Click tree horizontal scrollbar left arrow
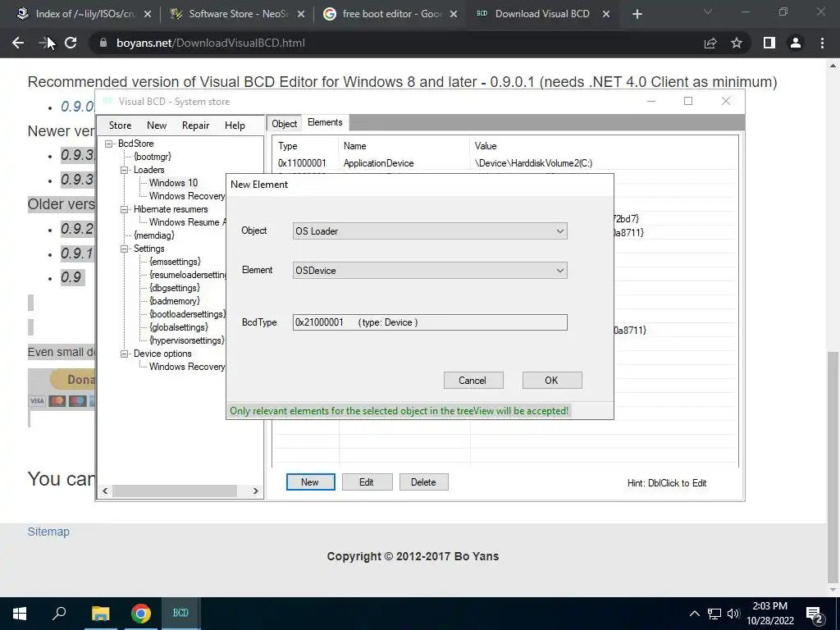Image resolution: width=840 pixels, height=630 pixels. pos(105,491)
